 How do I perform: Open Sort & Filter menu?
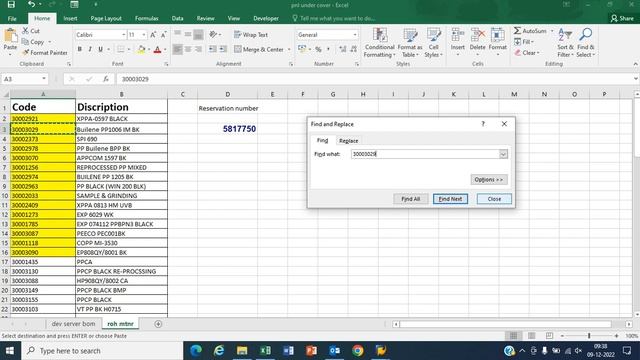tap(565, 43)
